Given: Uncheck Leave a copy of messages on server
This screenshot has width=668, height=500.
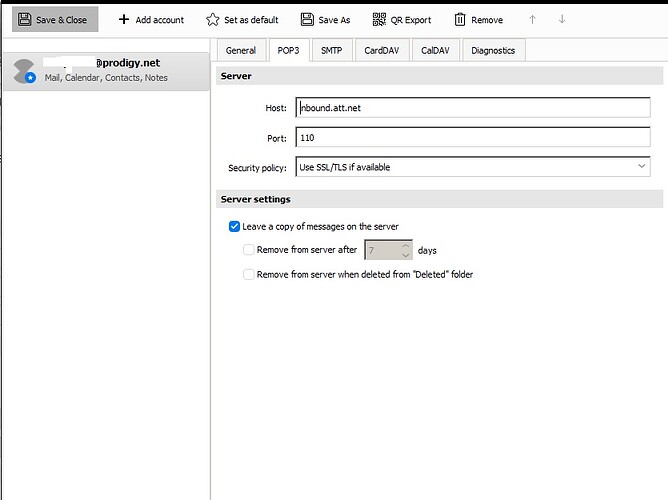Looking at the screenshot, I should (x=235, y=227).
